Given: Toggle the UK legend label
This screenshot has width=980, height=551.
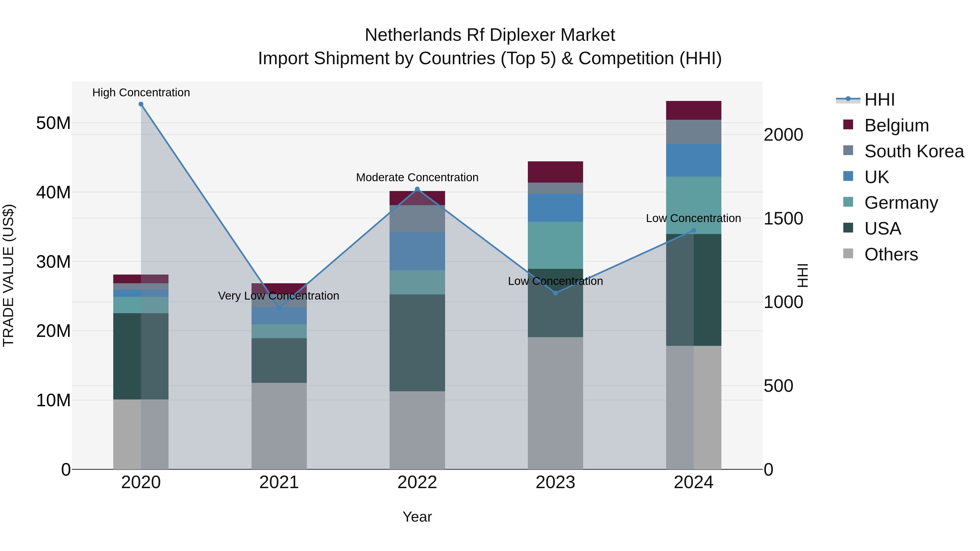Looking at the screenshot, I should tap(877, 177).
